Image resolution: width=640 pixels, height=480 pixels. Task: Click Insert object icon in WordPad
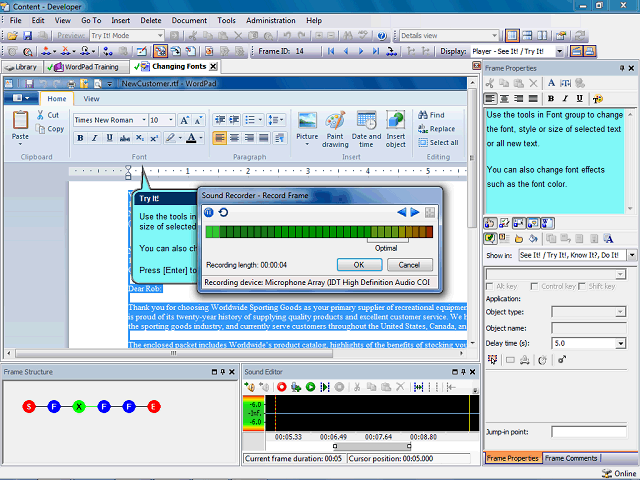(396, 121)
